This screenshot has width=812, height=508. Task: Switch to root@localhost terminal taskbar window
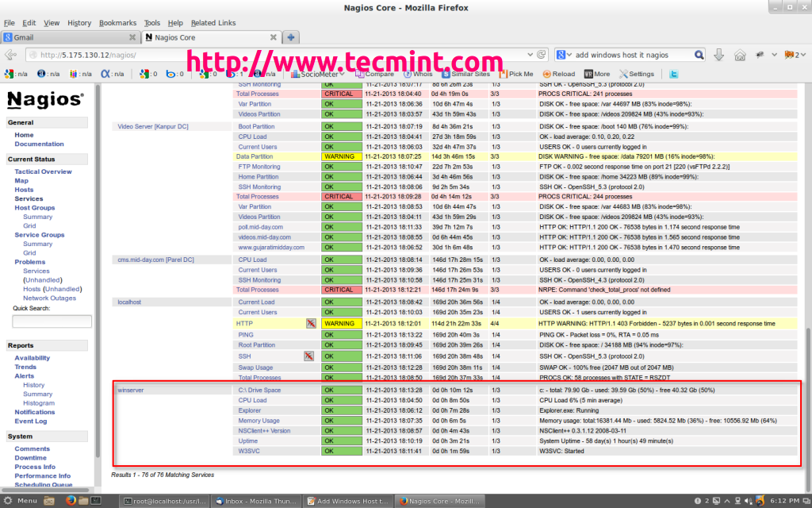(x=165, y=501)
